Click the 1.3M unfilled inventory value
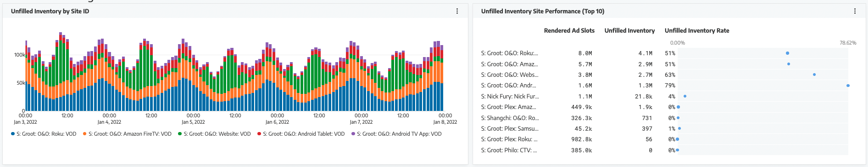This screenshot has height=167, width=868. coord(645,86)
